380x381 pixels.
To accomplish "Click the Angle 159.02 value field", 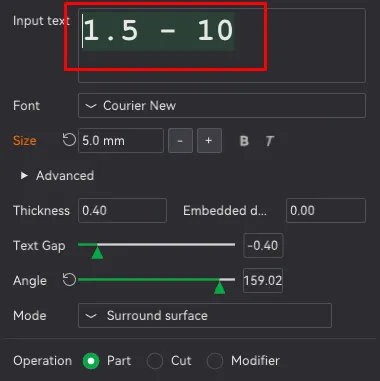I will coord(263,280).
